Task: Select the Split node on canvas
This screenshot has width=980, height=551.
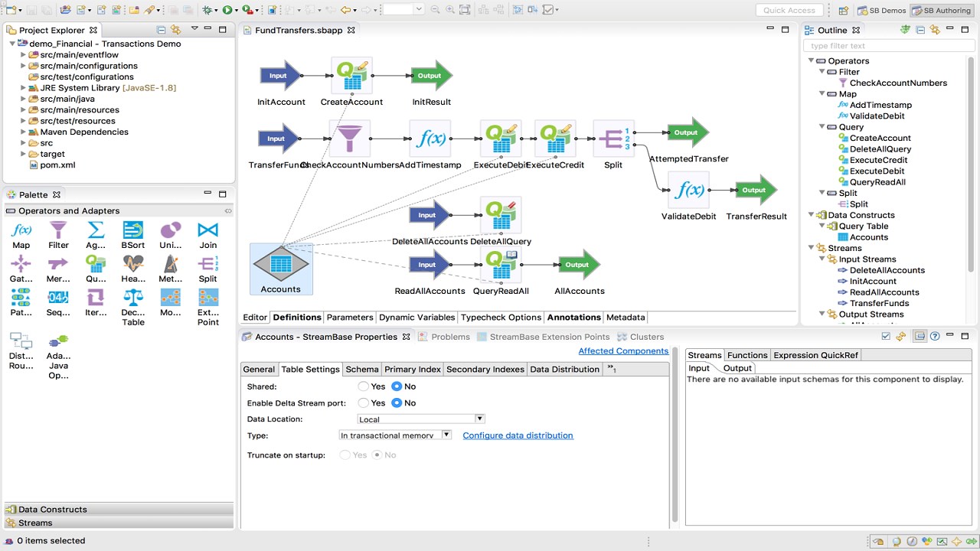Action: tap(613, 139)
